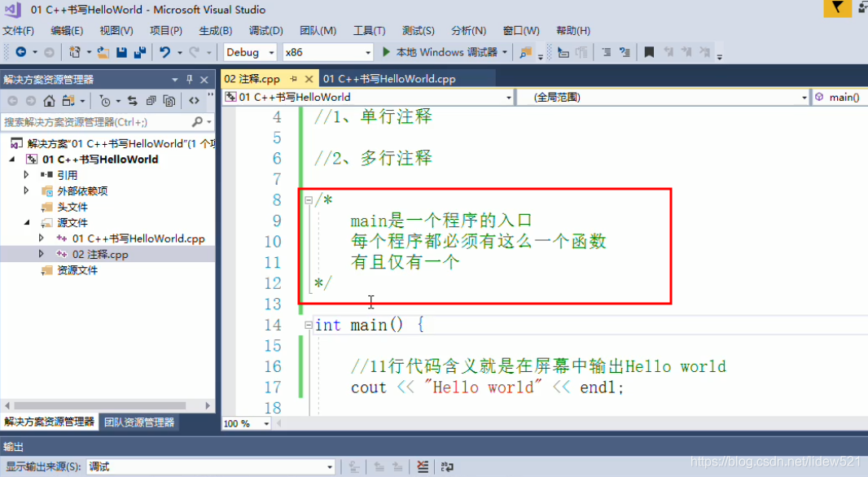Open the 编辑(E) menu
868x477 pixels.
[67, 31]
